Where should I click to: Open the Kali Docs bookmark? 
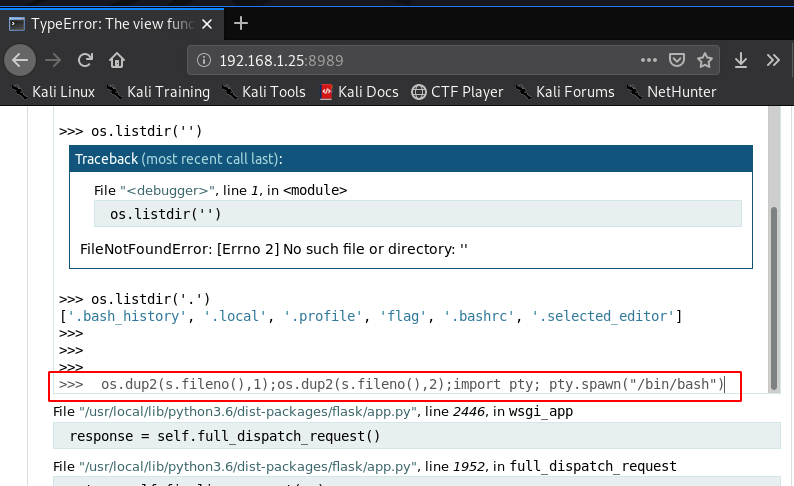tap(360, 92)
